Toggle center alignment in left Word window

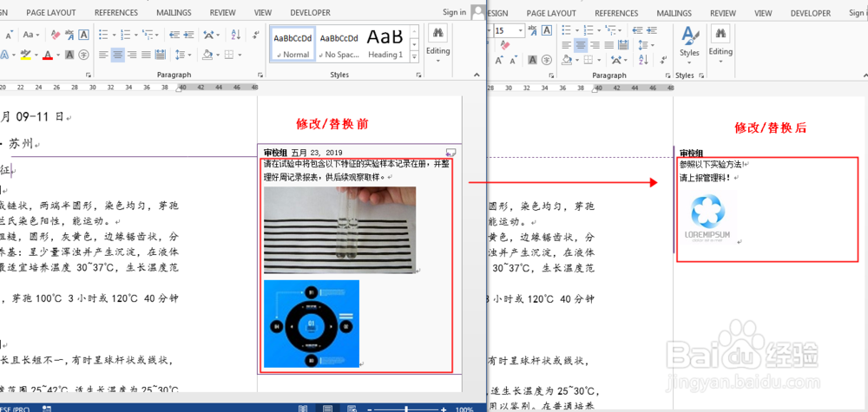(x=117, y=54)
